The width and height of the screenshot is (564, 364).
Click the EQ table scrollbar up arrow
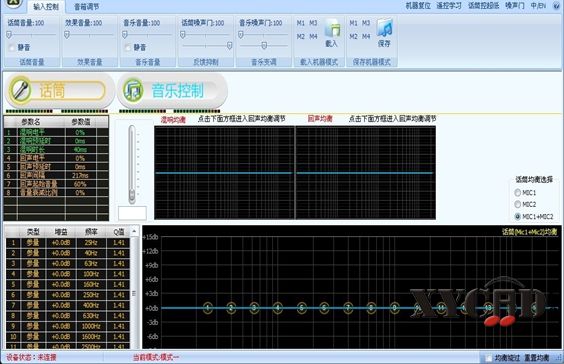coord(134,231)
